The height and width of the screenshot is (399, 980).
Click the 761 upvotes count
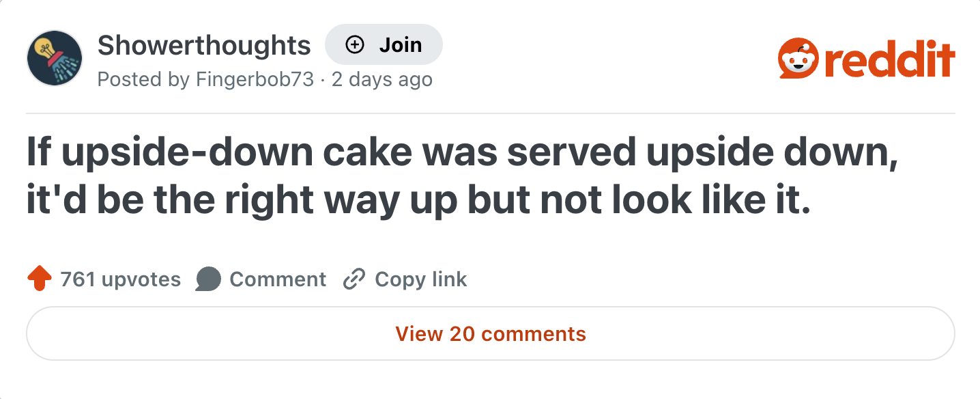[121, 279]
